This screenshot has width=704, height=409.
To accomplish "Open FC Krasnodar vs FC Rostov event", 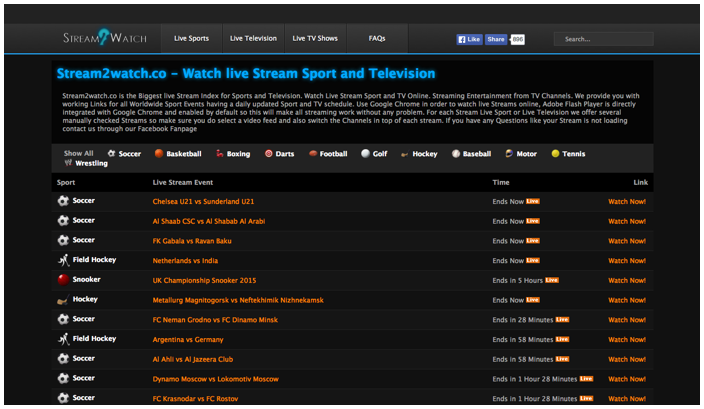I will pos(195,399).
